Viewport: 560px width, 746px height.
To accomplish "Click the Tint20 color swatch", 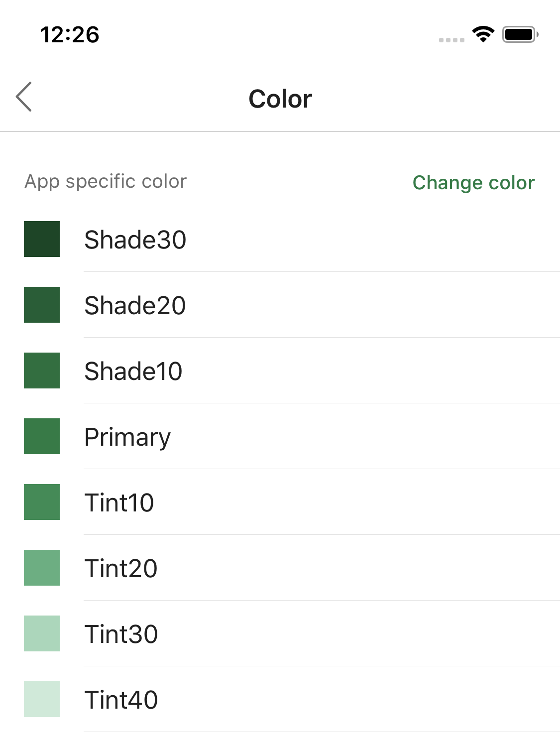I will coord(41,568).
